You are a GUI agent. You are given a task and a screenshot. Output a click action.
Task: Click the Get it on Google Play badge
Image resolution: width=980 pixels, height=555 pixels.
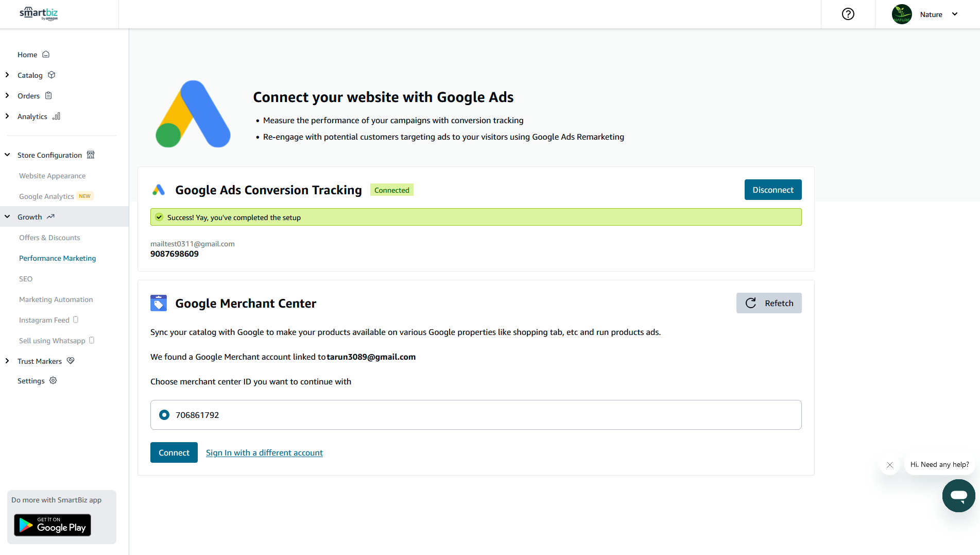point(53,525)
